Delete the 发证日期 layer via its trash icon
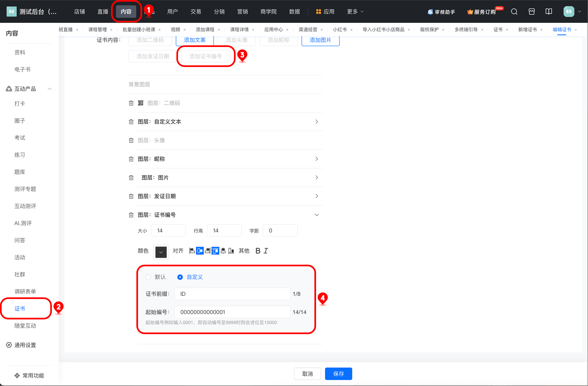The height and width of the screenshot is (386, 588). coord(131,196)
